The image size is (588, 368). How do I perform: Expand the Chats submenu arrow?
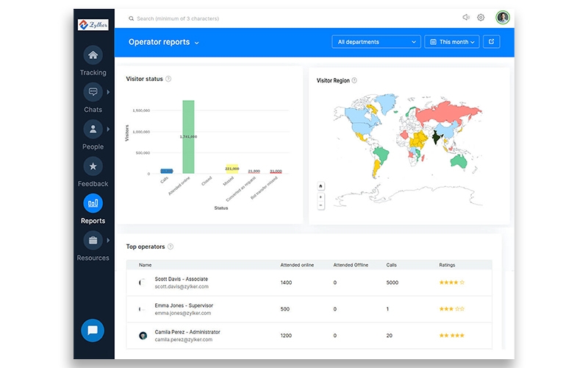(x=108, y=92)
